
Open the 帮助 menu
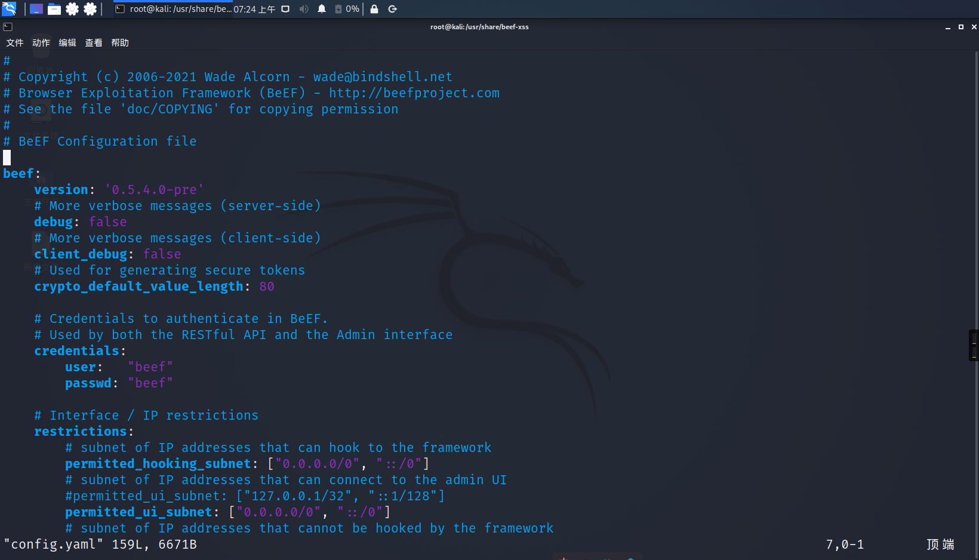[119, 42]
